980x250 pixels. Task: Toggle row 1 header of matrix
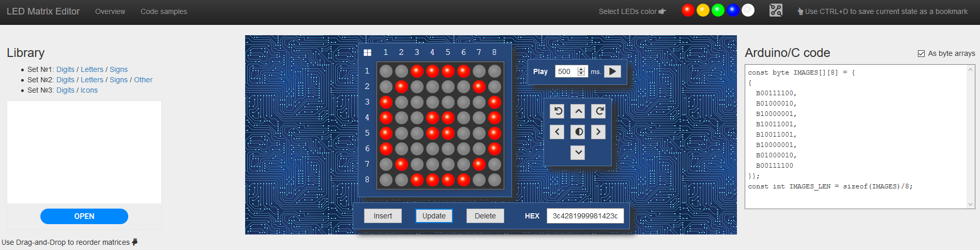(367, 71)
